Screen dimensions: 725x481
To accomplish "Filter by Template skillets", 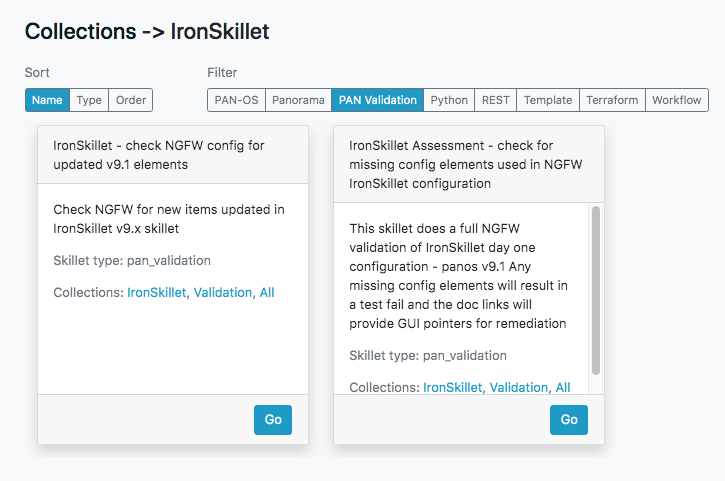I will point(548,100).
